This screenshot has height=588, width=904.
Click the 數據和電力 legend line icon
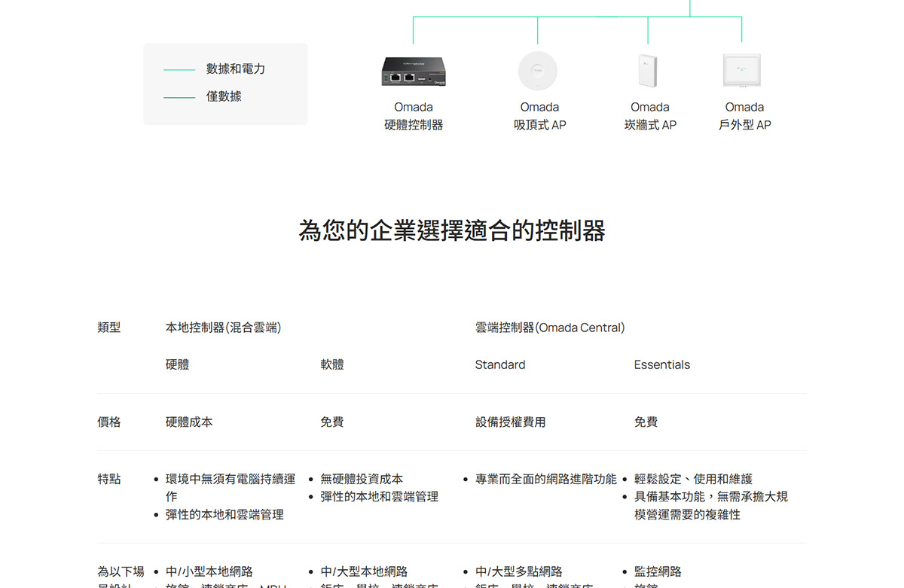point(179,68)
